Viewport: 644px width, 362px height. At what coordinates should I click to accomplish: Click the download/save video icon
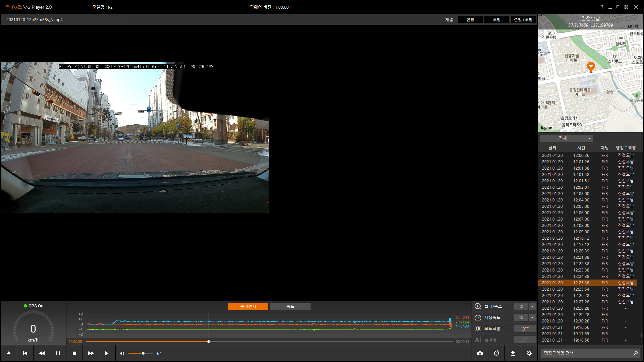tap(513, 353)
